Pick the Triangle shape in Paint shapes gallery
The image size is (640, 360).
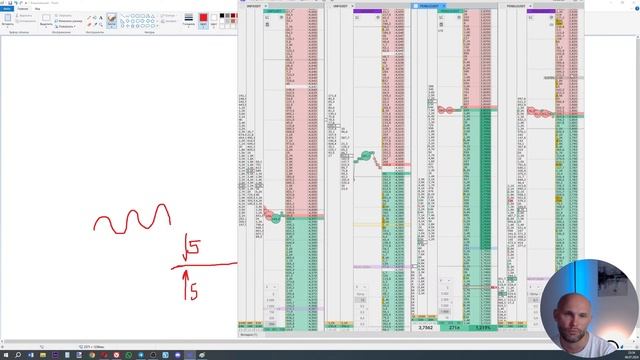[153, 16]
